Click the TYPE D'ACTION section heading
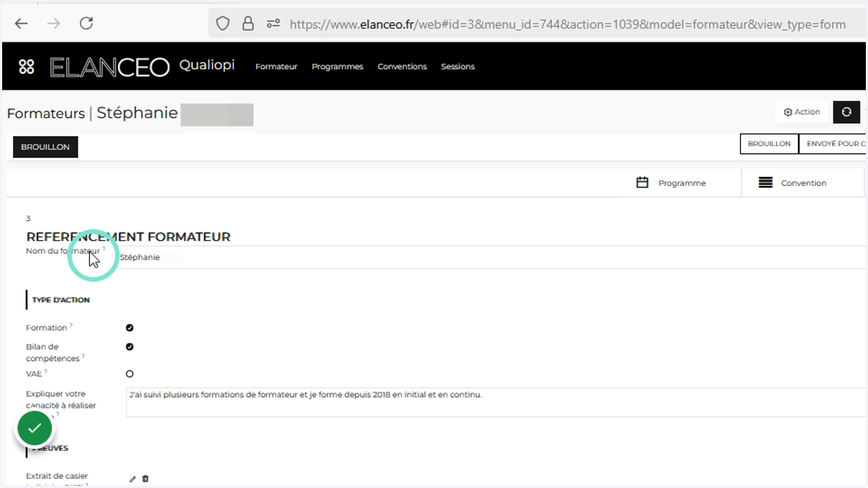This screenshot has width=868, height=488. point(61,299)
